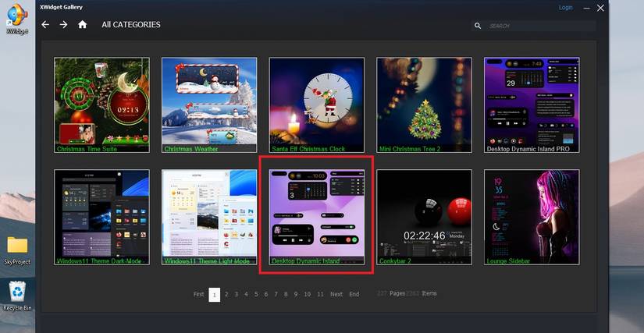Click the Login link
Viewport: 644px width, 333px height.
click(x=566, y=7)
